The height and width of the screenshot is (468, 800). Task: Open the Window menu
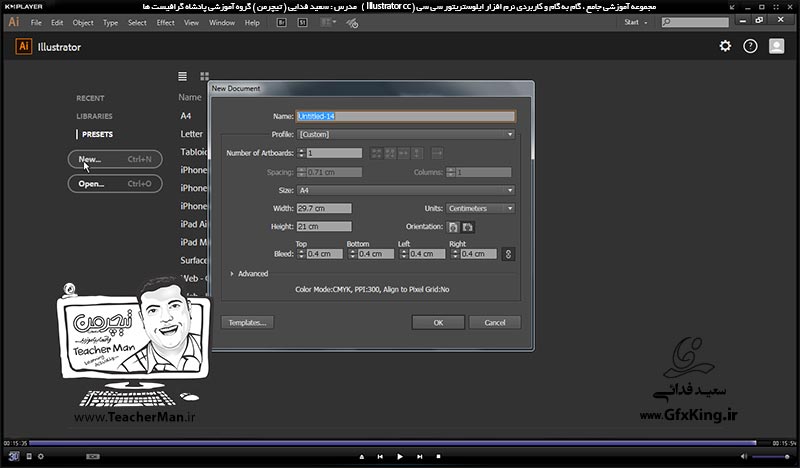(222, 22)
